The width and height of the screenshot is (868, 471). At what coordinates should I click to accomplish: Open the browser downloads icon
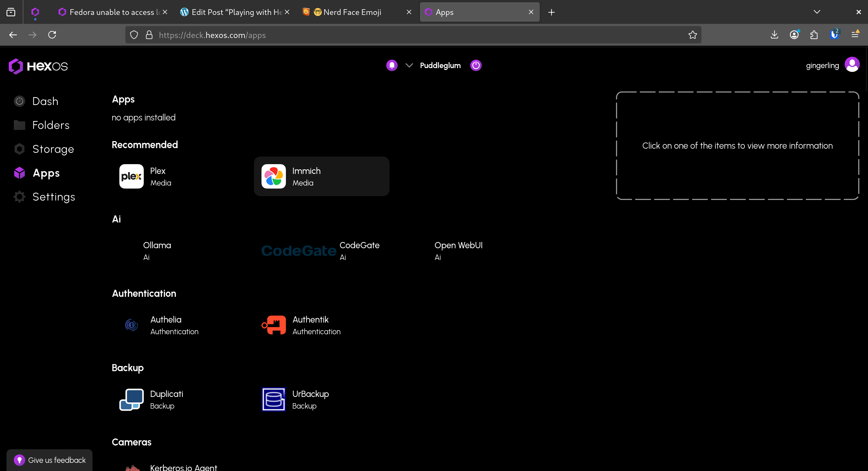(774, 35)
